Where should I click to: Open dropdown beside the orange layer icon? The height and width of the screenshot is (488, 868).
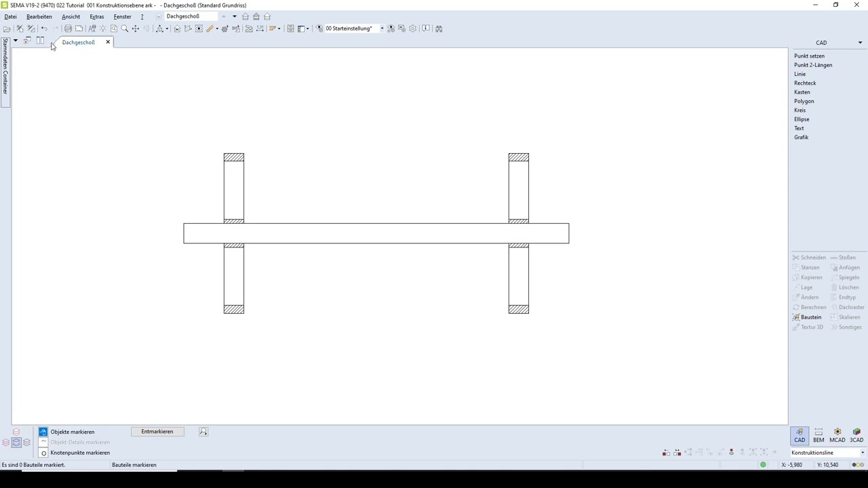[279, 28]
